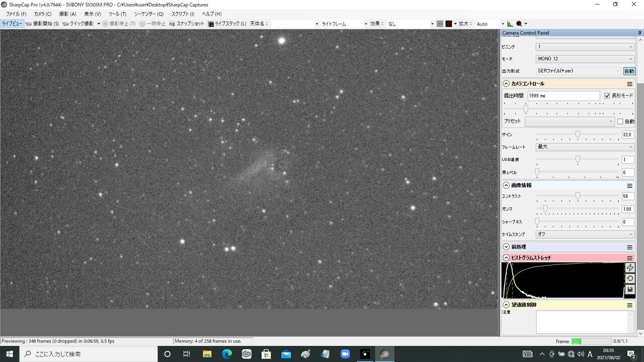This screenshot has width=644, height=362.
Task: Click the 露出時間 field showing 1999 ms
Action: click(x=563, y=96)
